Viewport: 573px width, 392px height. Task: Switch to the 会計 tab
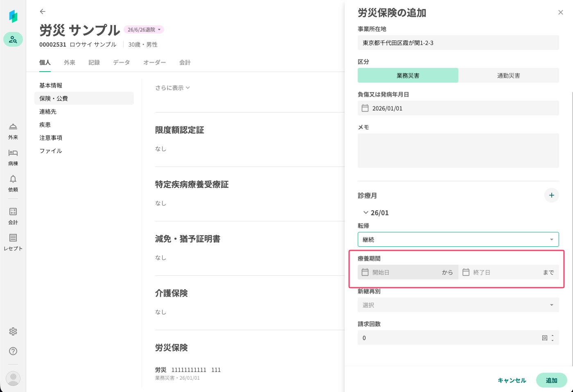pyautogui.click(x=185, y=62)
